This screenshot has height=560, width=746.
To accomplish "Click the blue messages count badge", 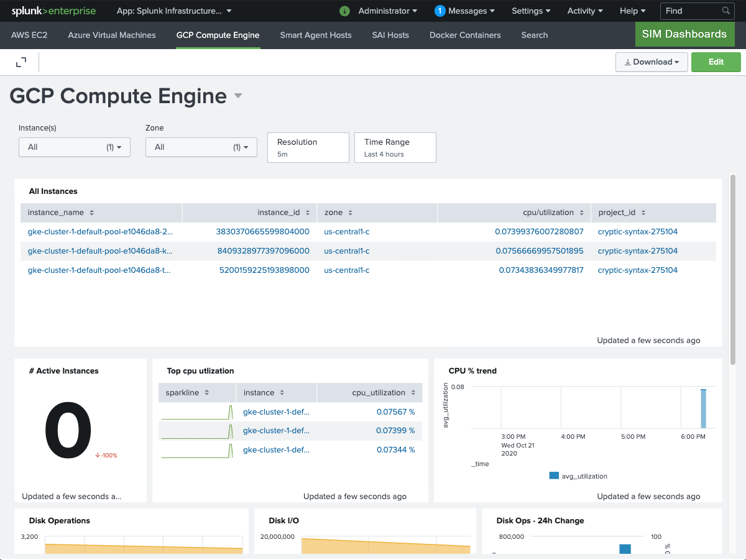I will pos(440,11).
